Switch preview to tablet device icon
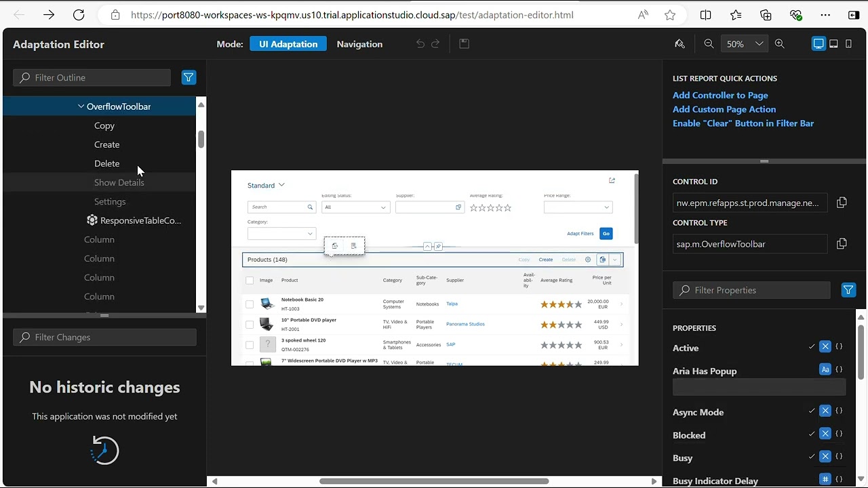Image resolution: width=868 pixels, height=488 pixels. 833,44
